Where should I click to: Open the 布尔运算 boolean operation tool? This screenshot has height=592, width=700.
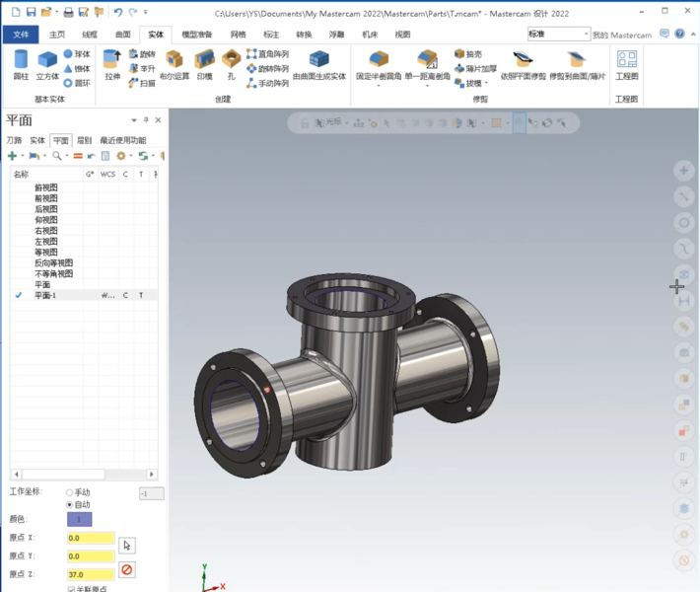click(175, 65)
